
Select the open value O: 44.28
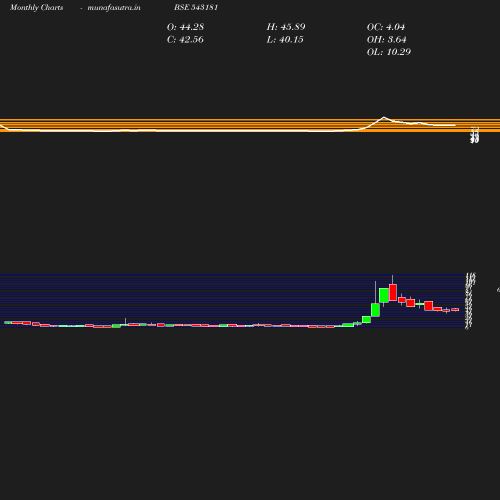(185, 27)
